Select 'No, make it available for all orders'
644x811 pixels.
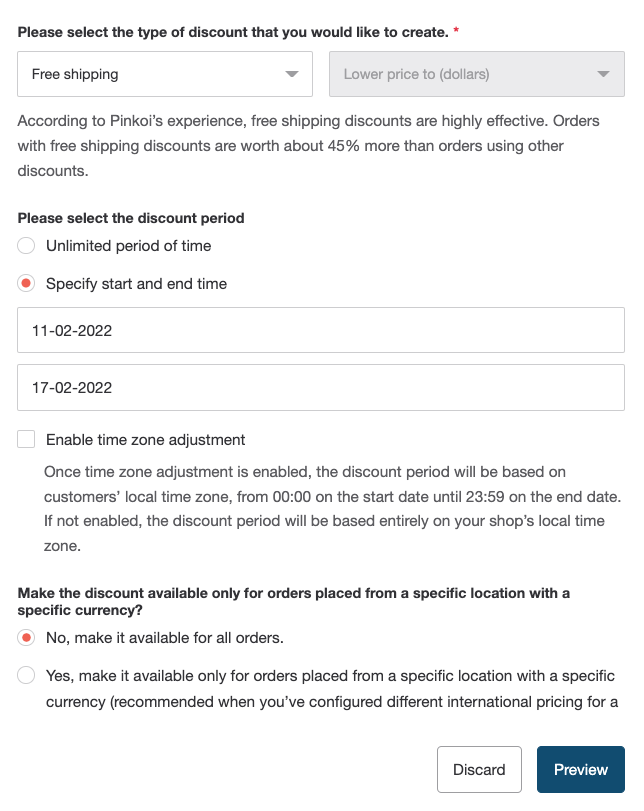pyautogui.click(x=27, y=638)
